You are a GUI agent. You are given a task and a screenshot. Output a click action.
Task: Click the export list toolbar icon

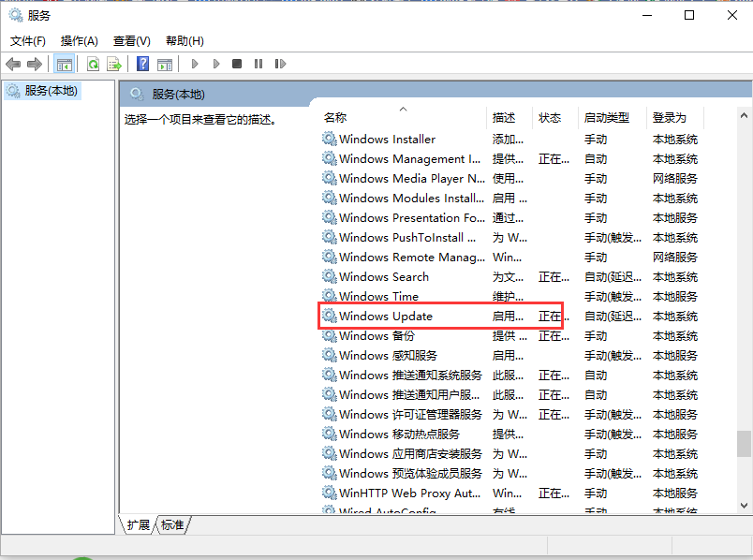point(112,64)
